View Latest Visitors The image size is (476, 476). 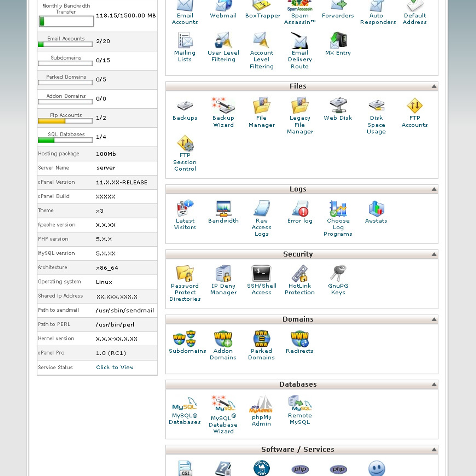click(x=185, y=215)
